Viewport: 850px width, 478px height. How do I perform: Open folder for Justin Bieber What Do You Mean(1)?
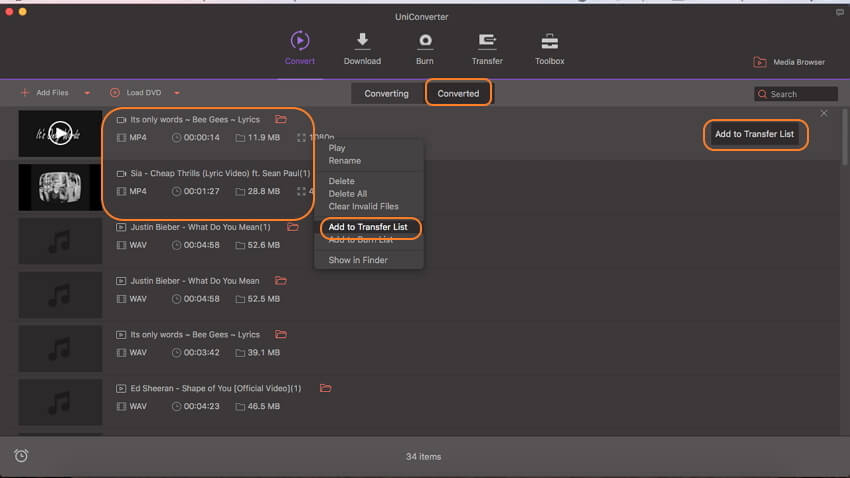coord(293,227)
